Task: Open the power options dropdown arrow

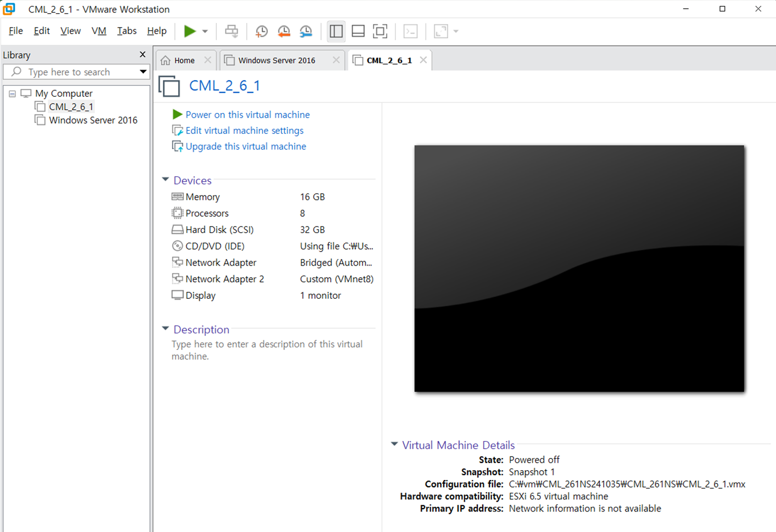Action: point(205,32)
